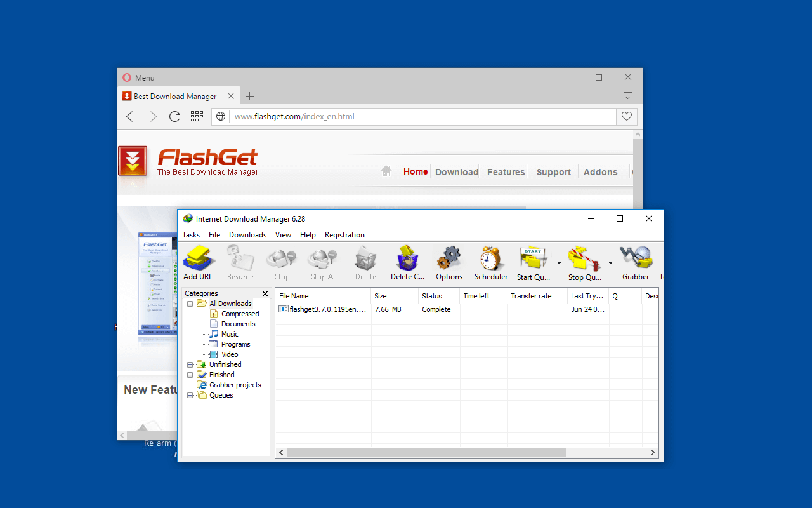Click Opera's tab menu icon
This screenshot has width=812, height=508.
[x=627, y=96]
